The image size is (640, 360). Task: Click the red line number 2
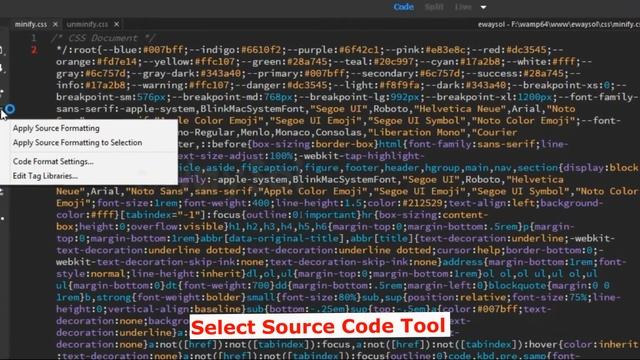[x=34, y=50]
